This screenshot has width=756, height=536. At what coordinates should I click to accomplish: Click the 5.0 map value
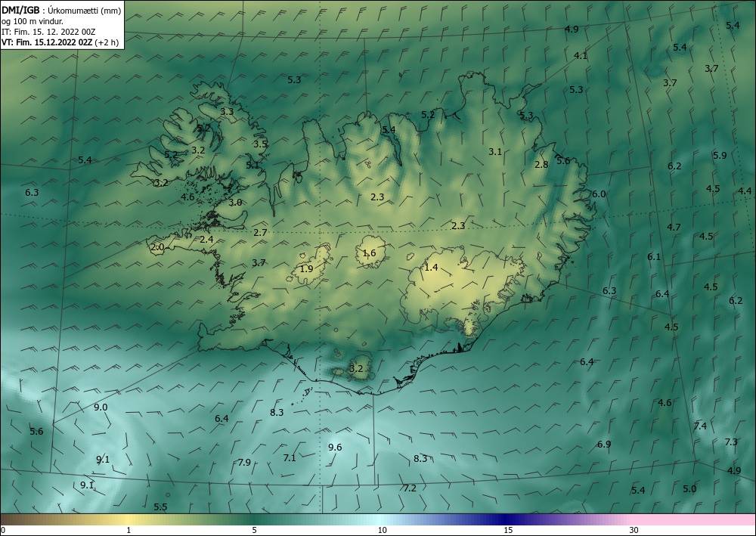click(690, 489)
